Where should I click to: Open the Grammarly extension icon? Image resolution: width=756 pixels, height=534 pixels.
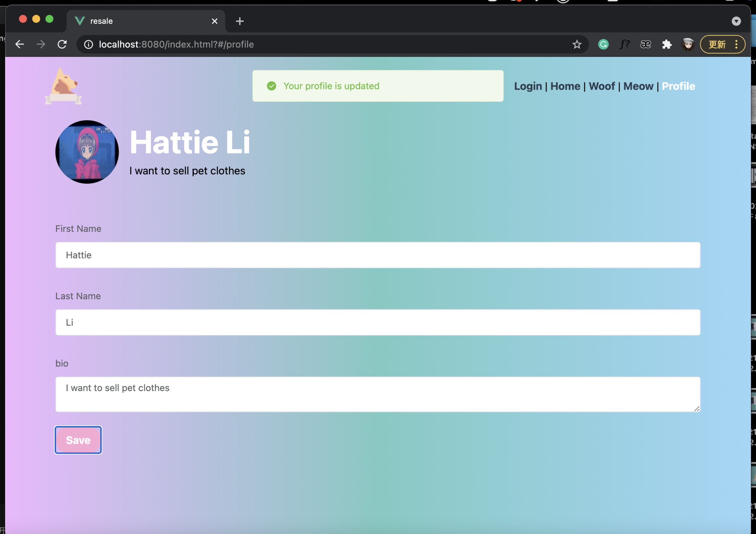pos(603,44)
